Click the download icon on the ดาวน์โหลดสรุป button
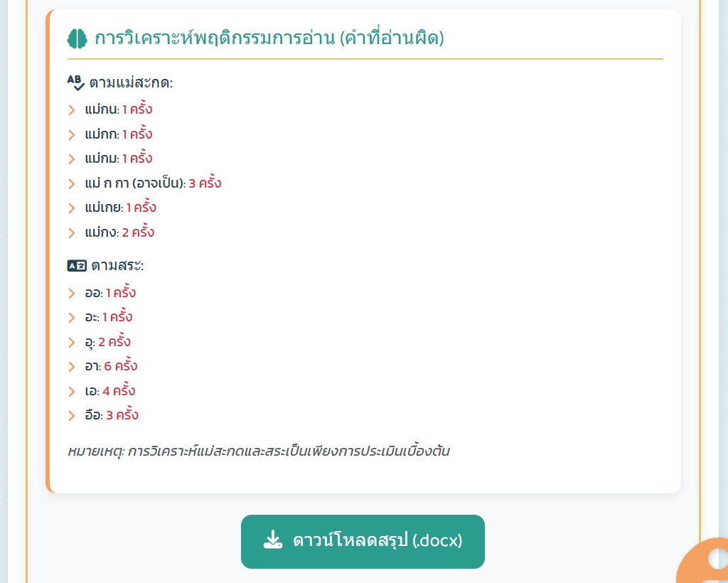Image resolution: width=728 pixels, height=583 pixels. pos(273,540)
